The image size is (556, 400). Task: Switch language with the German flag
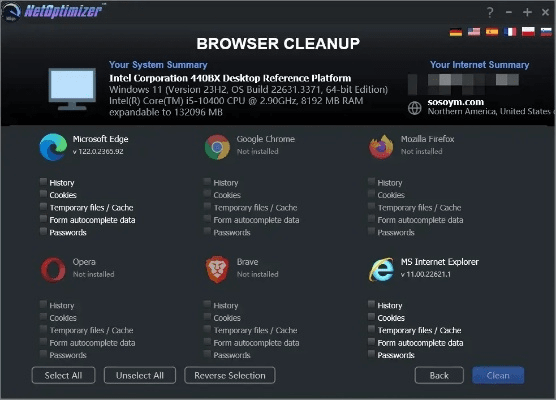coord(456,32)
